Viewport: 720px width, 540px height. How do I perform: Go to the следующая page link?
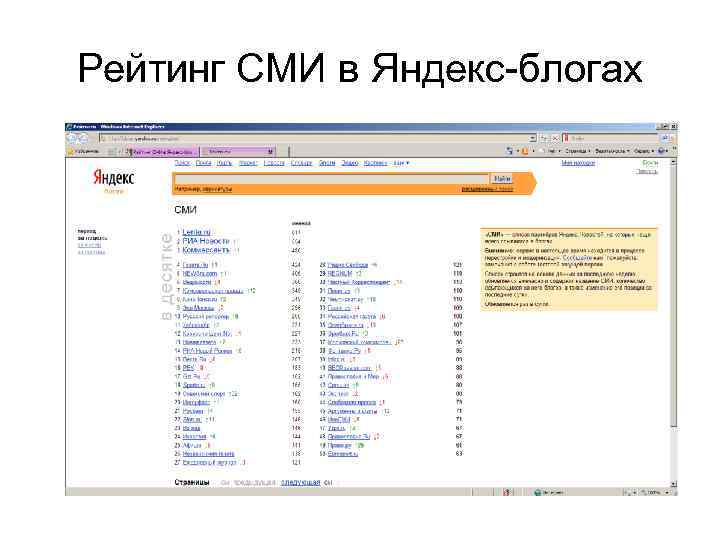(x=300, y=483)
